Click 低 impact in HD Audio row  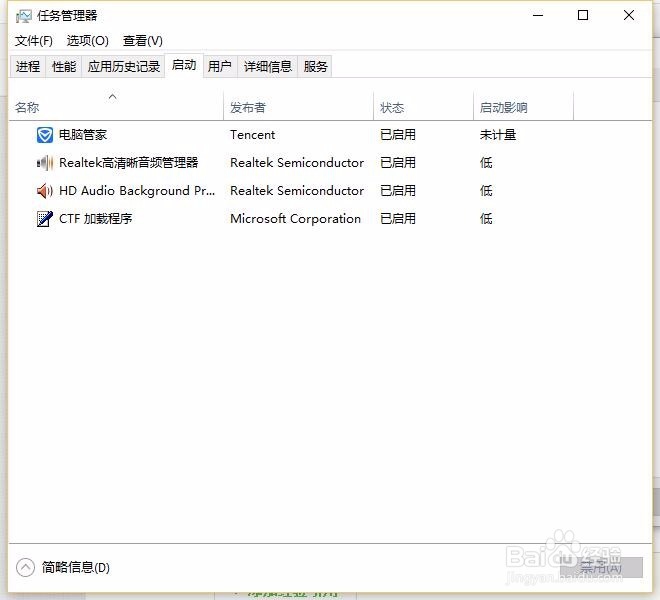(x=486, y=191)
